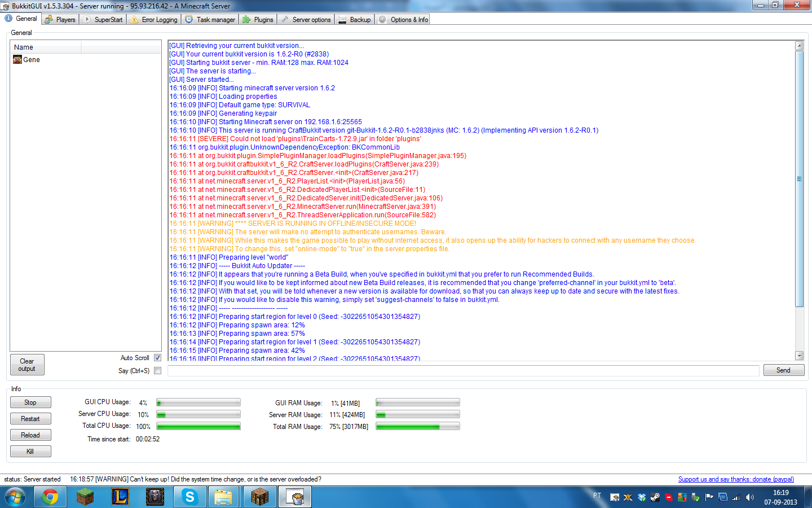Disable the Auto Scroll checkbox
Screen dimensions: 812x508
157,357
